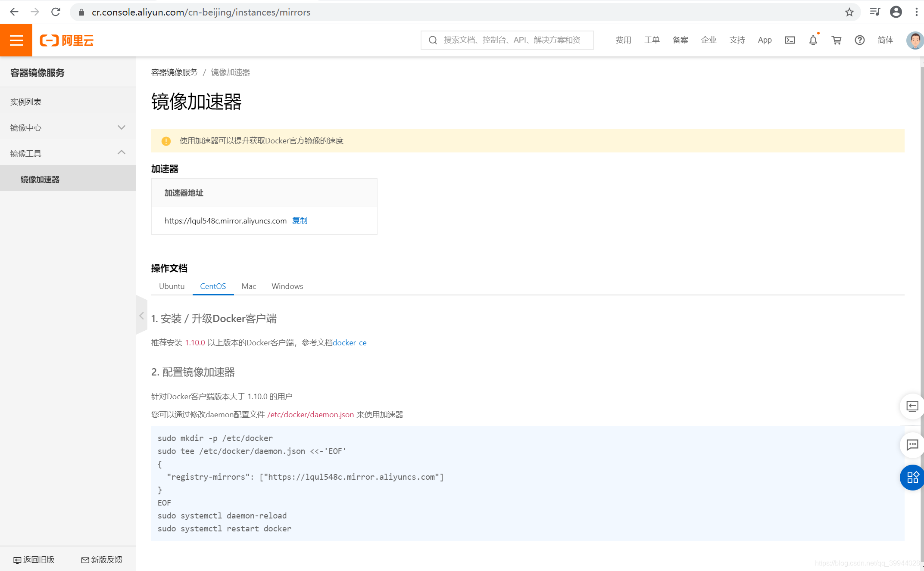Open the floating chat feedback icon
This screenshot has width=924, height=571.
[x=912, y=444]
